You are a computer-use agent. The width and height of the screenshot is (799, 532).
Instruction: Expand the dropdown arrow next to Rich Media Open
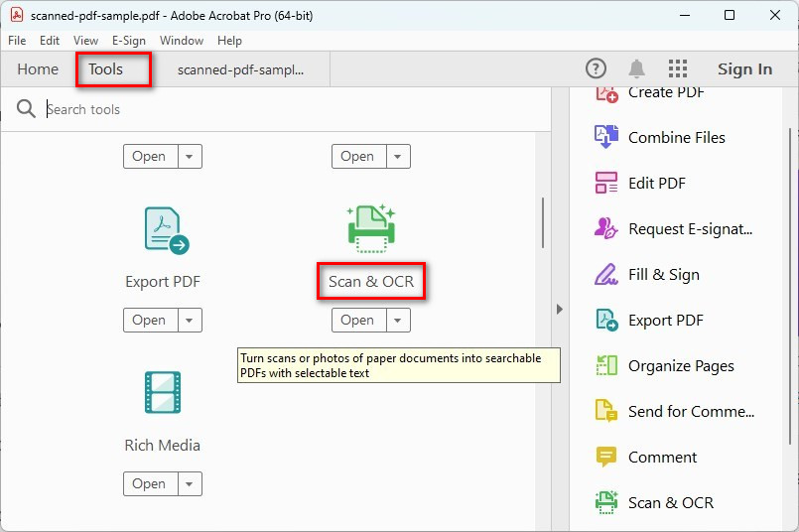[x=190, y=484]
